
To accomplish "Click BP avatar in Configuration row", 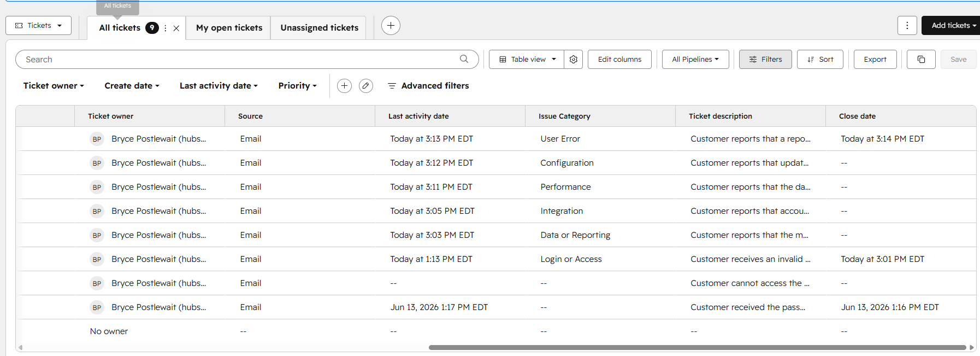I will 97,163.
